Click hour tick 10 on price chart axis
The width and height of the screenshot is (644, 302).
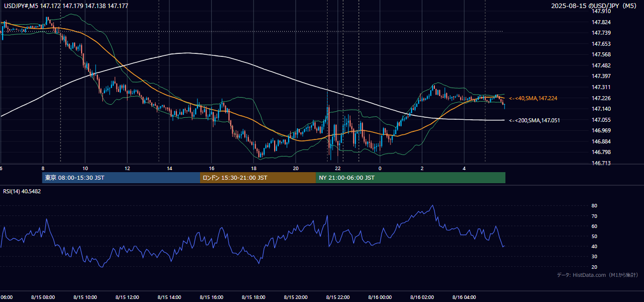(x=85, y=168)
